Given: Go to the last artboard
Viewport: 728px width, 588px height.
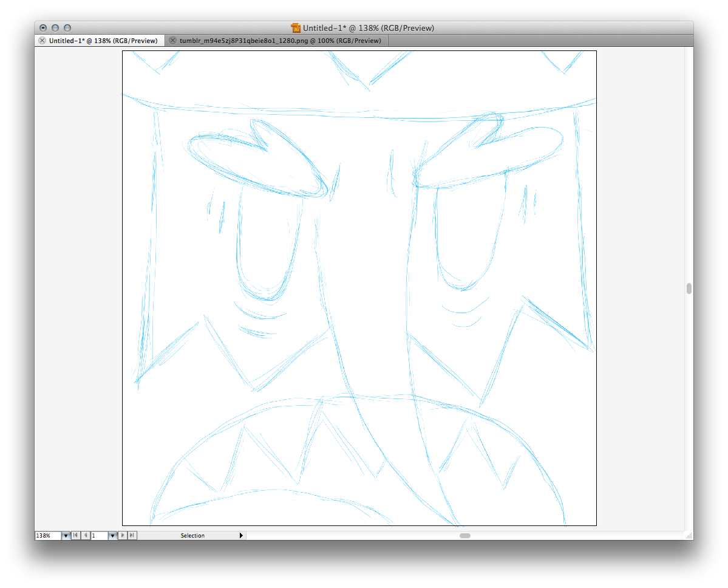Looking at the screenshot, I should [x=132, y=536].
